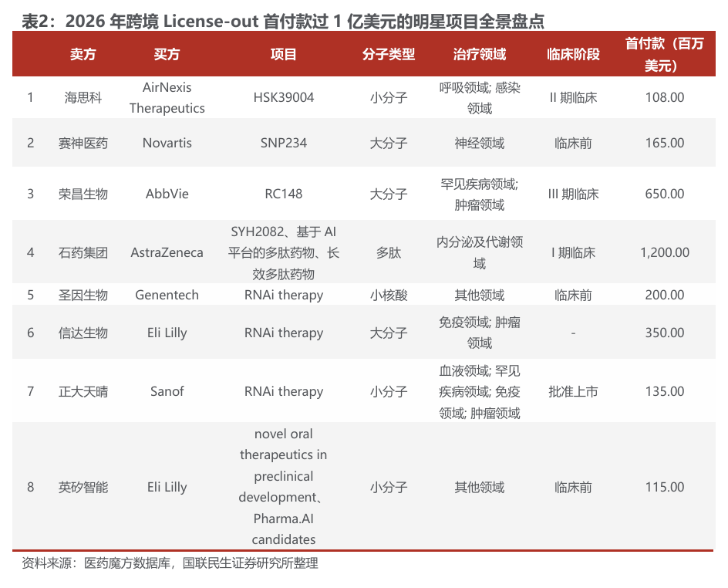Click the 卖方 column header
The image size is (728, 588).
pyautogui.click(x=83, y=55)
